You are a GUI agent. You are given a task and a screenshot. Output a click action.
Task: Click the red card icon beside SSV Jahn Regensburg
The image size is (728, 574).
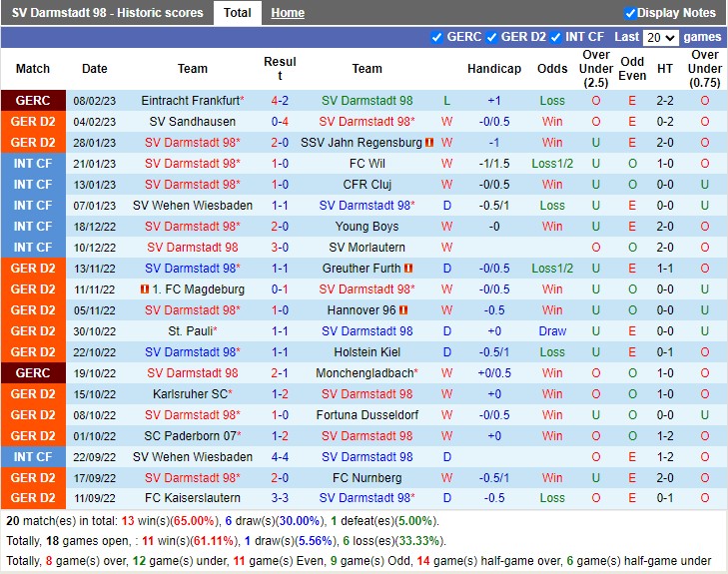[429, 143]
